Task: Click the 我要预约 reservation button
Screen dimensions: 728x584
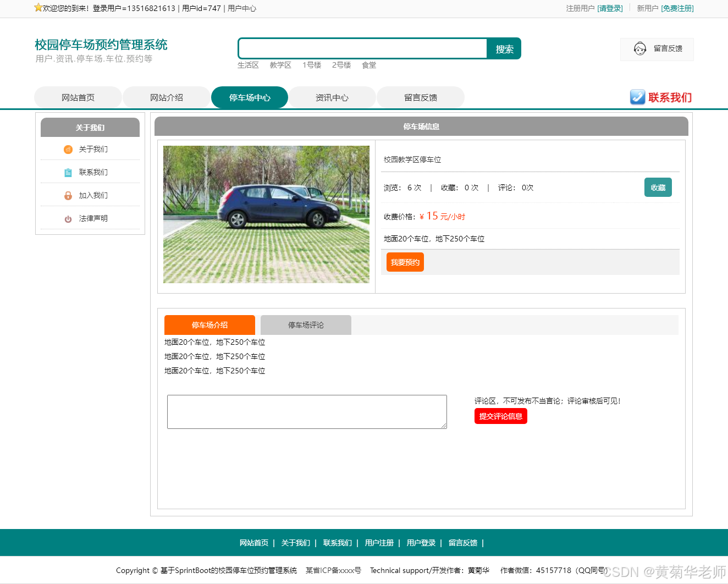Action: (405, 262)
